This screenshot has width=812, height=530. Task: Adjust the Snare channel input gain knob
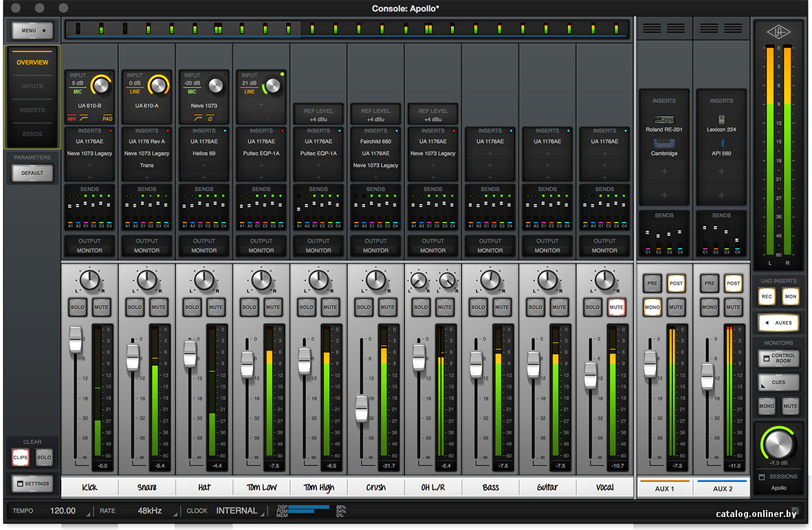(158, 85)
